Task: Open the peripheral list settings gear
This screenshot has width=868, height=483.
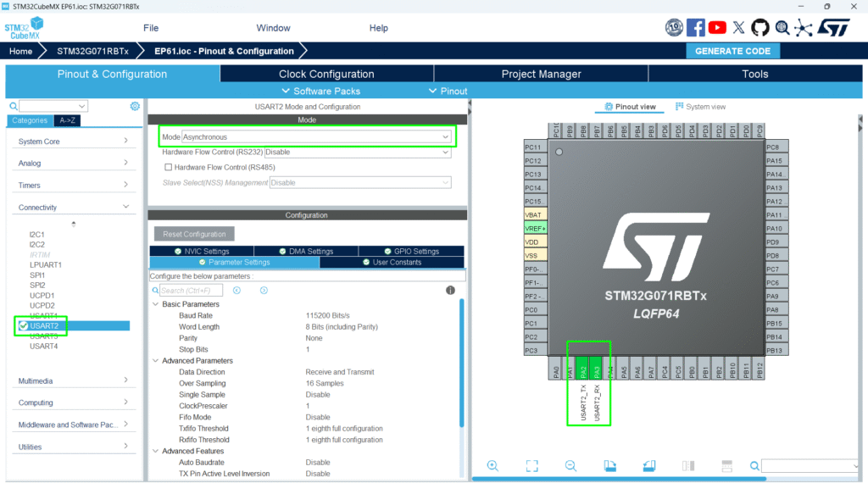Action: click(x=135, y=106)
